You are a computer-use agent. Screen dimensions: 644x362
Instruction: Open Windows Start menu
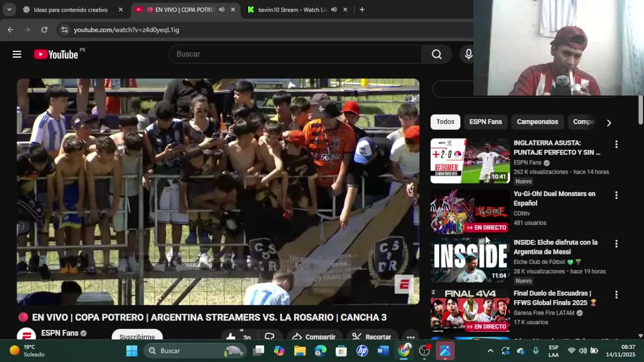(132, 351)
